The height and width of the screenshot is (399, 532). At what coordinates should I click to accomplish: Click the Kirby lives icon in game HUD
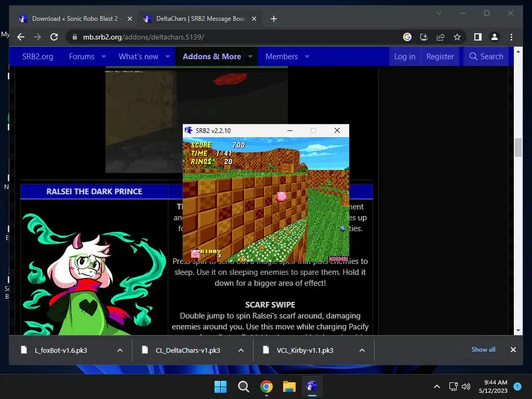click(195, 254)
